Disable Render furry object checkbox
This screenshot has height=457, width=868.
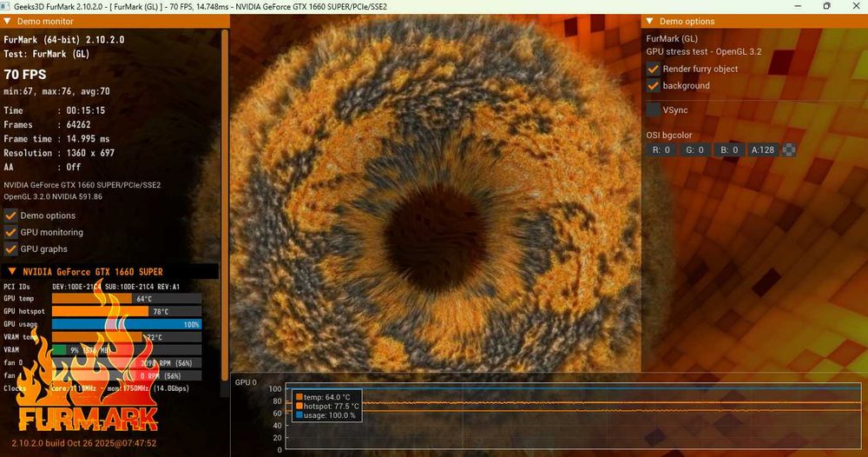[x=654, y=69]
